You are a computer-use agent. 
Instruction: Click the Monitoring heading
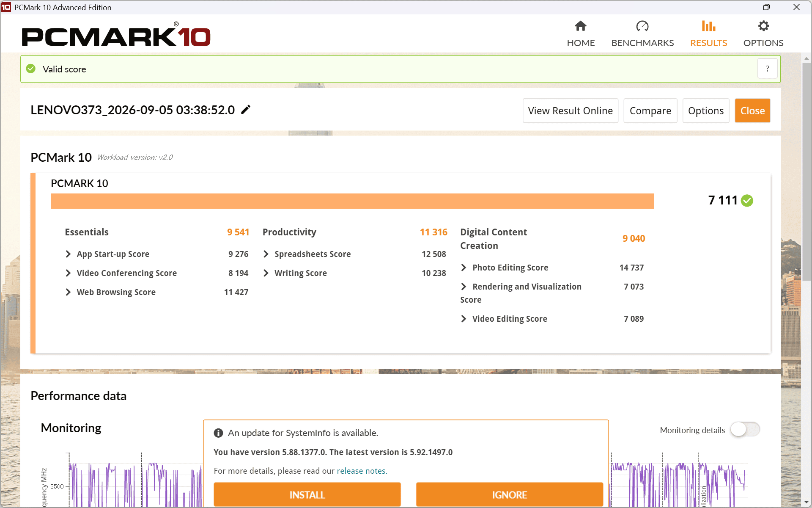coord(71,428)
